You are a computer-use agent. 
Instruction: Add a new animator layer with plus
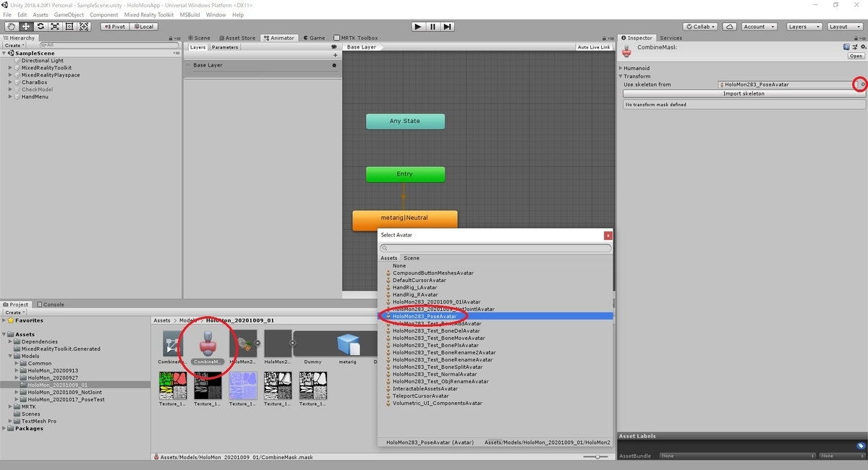[334, 55]
